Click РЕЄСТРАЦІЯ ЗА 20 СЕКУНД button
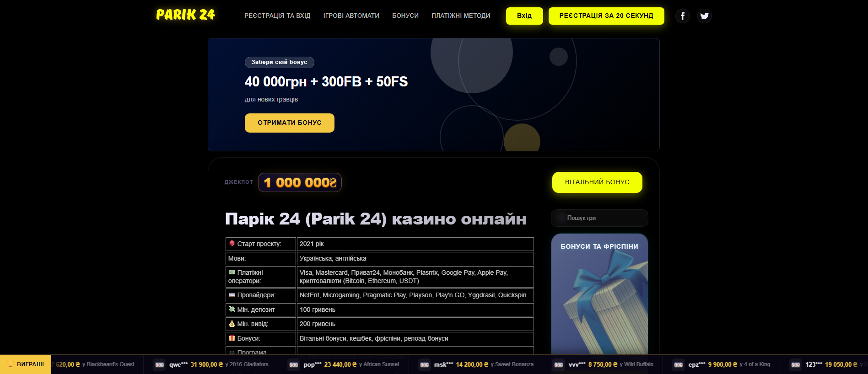This screenshot has height=374, width=868. (606, 16)
